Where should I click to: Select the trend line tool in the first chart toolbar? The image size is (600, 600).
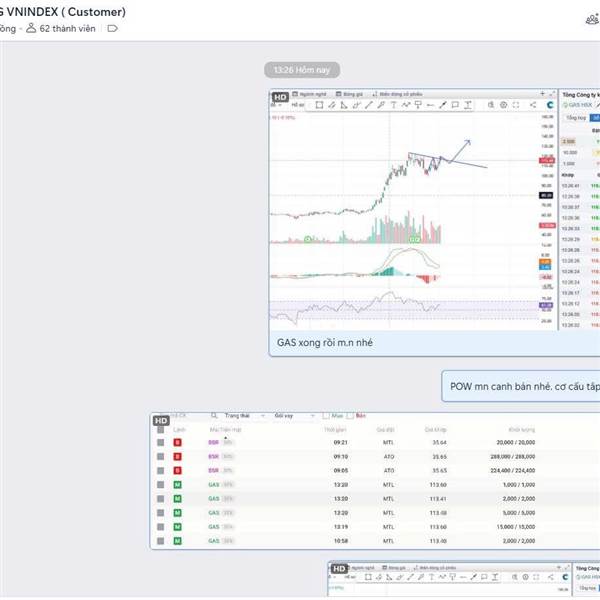(368, 105)
